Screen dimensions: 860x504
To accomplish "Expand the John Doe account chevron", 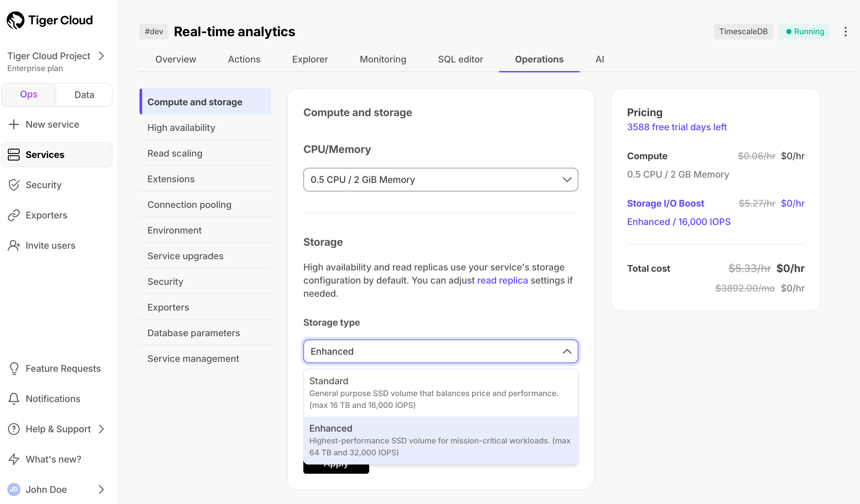I will coord(101,489).
